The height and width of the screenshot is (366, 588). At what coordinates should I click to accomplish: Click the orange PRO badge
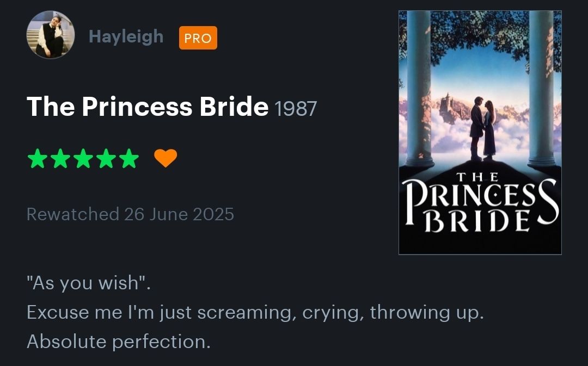(198, 38)
